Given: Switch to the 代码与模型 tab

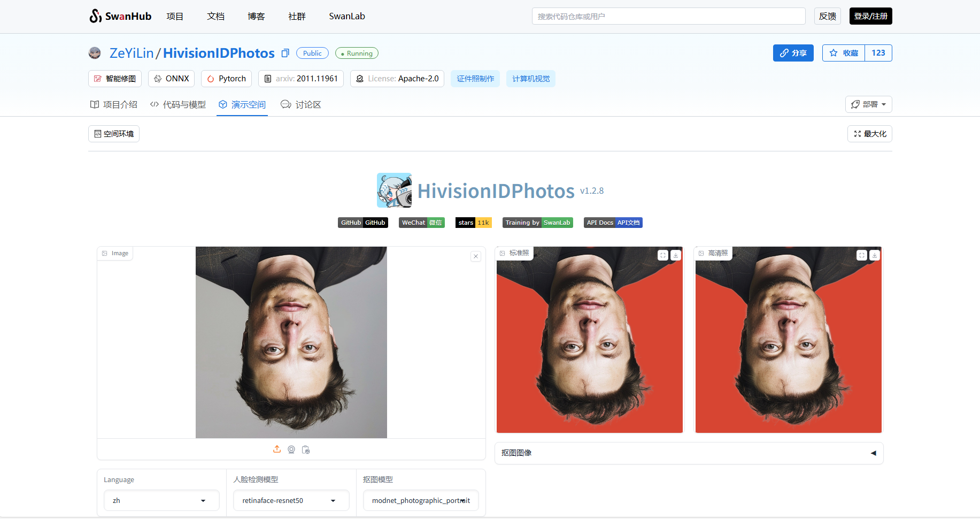Looking at the screenshot, I should [x=178, y=104].
